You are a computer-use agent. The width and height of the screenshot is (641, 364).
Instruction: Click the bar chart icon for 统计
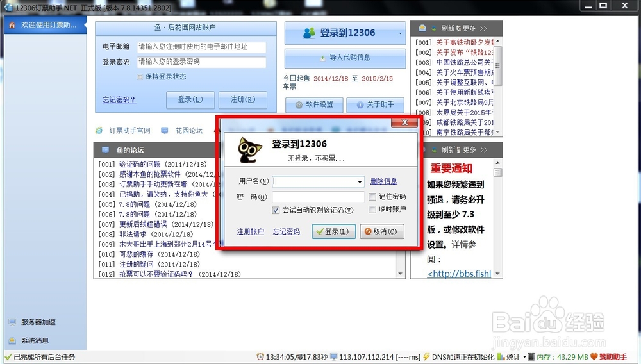click(x=501, y=357)
